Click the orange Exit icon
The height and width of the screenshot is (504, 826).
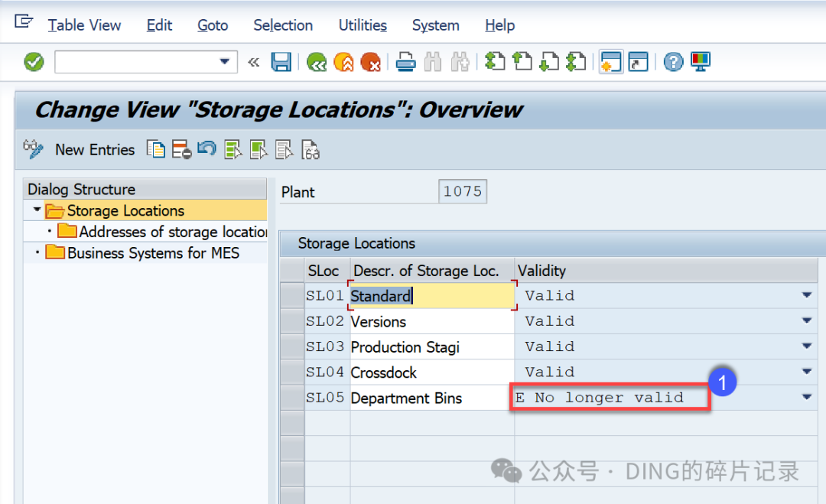coord(343,62)
